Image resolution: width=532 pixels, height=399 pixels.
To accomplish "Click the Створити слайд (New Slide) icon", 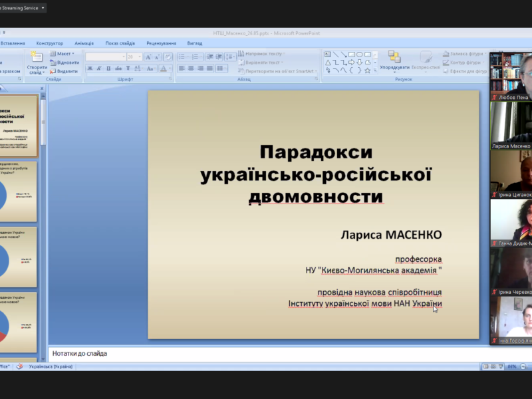I will pyautogui.click(x=37, y=56).
